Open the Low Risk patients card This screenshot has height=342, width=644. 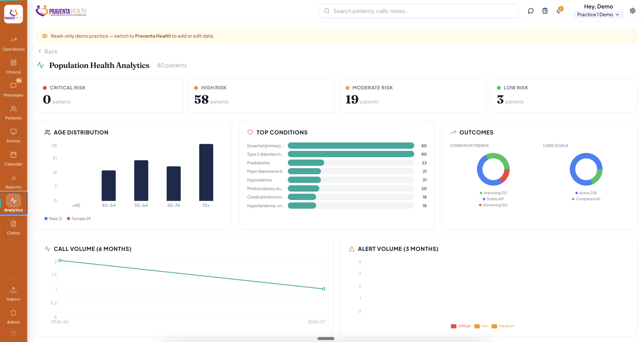coord(564,96)
